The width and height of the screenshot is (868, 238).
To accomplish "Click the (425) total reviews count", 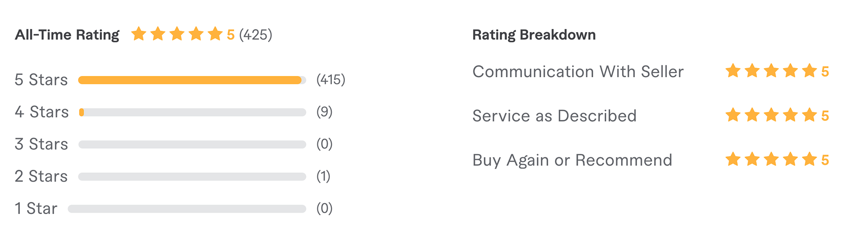I will click(255, 35).
